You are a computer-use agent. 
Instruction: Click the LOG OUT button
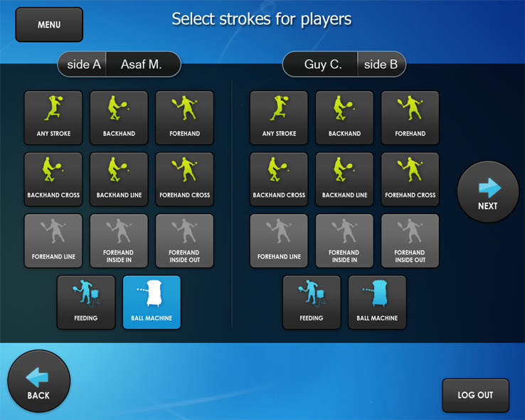pyautogui.click(x=475, y=395)
